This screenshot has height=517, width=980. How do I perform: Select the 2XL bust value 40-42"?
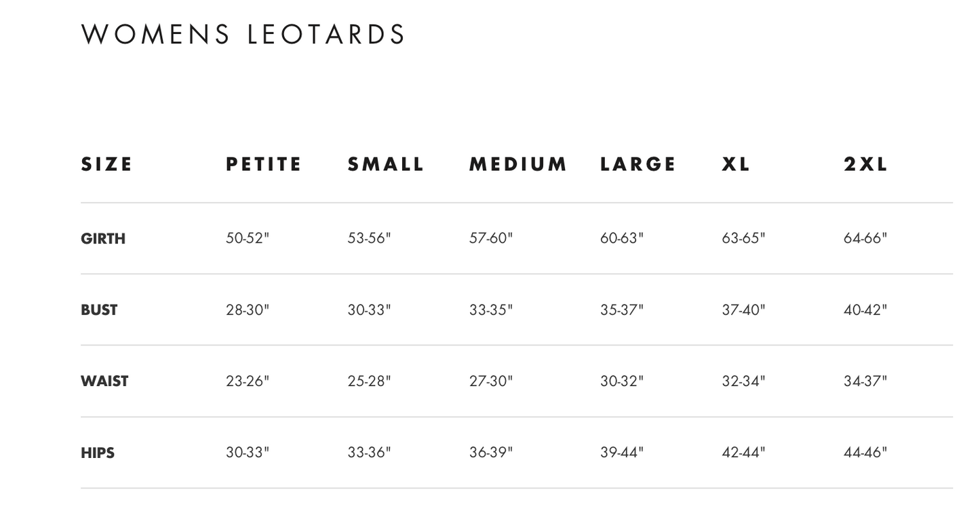[x=865, y=309]
